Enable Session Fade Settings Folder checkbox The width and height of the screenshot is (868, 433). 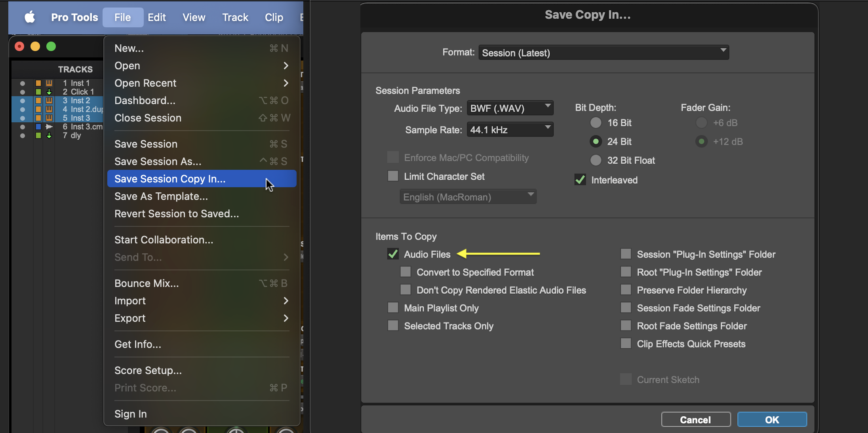pyautogui.click(x=626, y=308)
